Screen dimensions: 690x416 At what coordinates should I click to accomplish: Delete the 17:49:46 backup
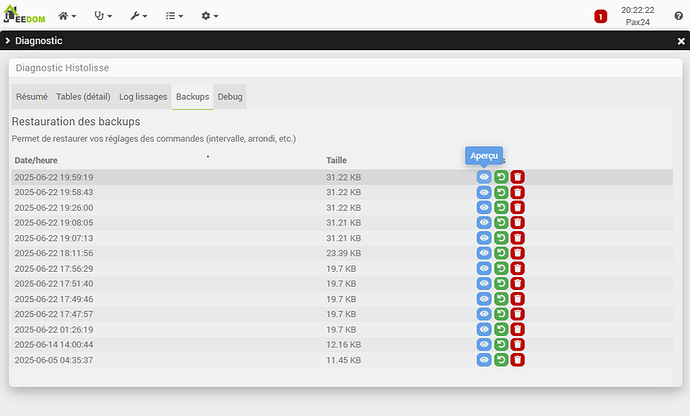click(x=518, y=299)
